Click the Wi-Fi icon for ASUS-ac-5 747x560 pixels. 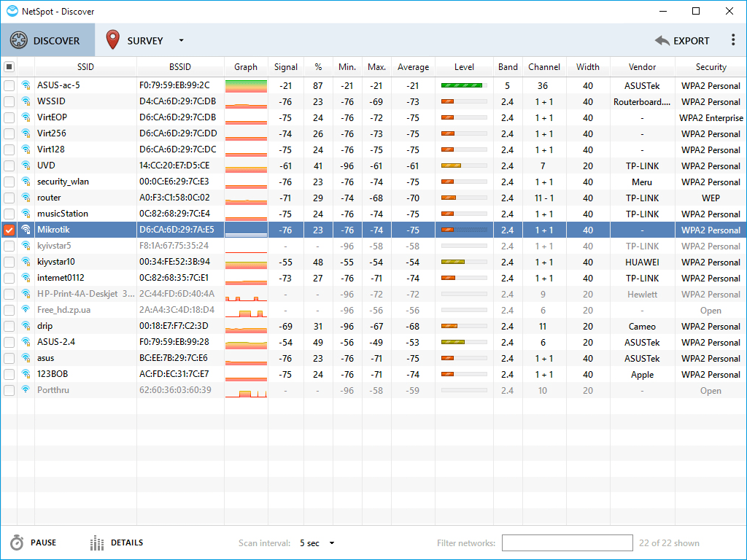tap(26, 86)
